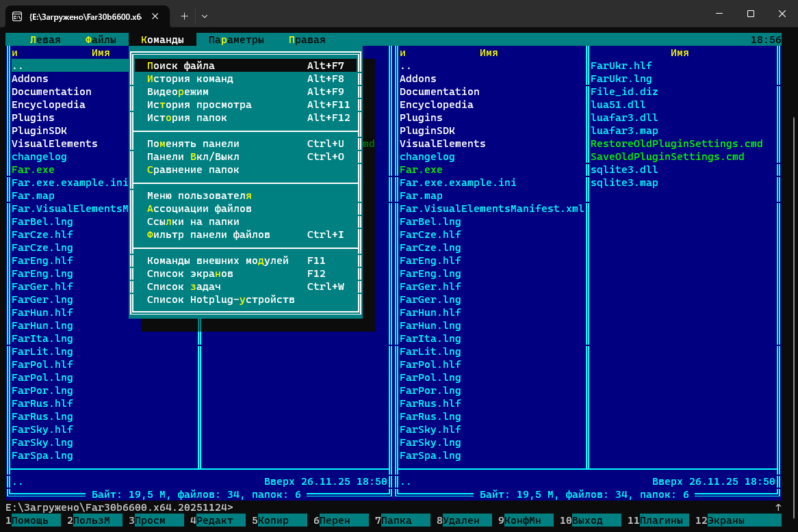
Task: Choose История команд from the menu
Action: [x=190, y=79]
